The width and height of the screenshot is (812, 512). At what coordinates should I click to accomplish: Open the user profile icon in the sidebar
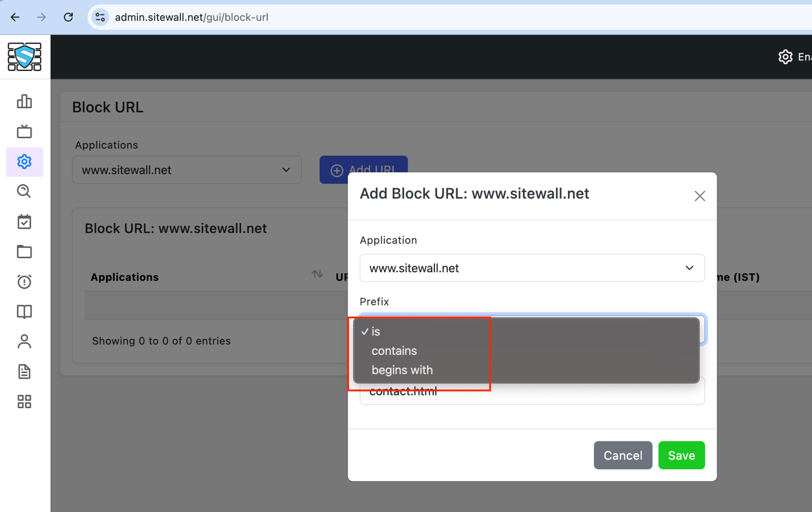pyautogui.click(x=24, y=342)
